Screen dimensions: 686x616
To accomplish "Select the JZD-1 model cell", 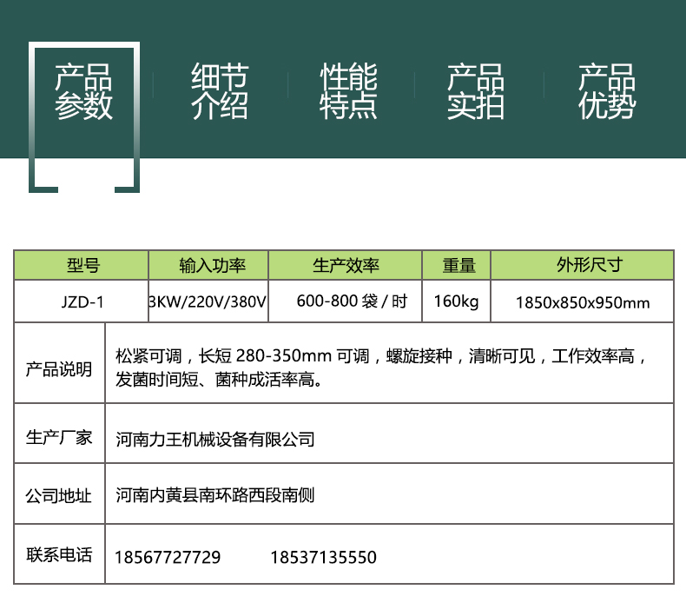I will click(x=82, y=302).
